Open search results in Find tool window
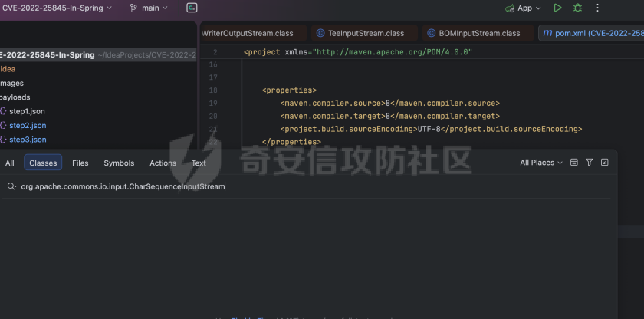Screen dimensions: 644x319 pos(604,163)
